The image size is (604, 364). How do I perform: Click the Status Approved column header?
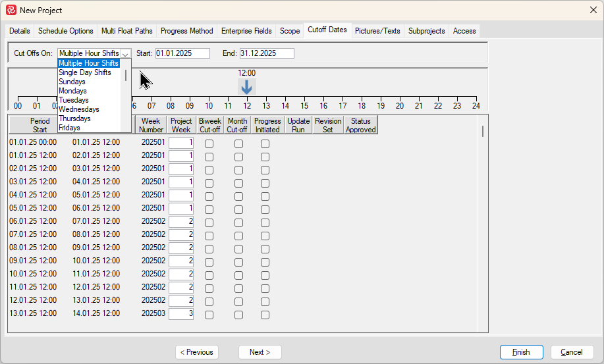coord(360,125)
